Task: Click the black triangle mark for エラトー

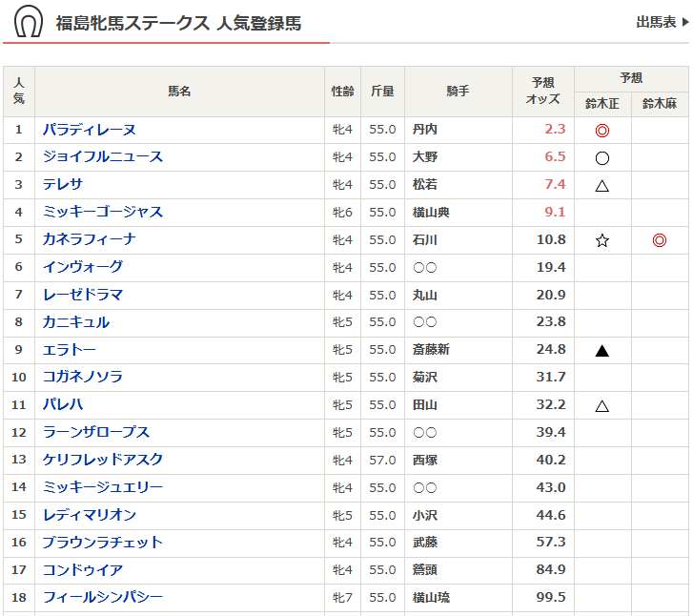Action: (601, 350)
